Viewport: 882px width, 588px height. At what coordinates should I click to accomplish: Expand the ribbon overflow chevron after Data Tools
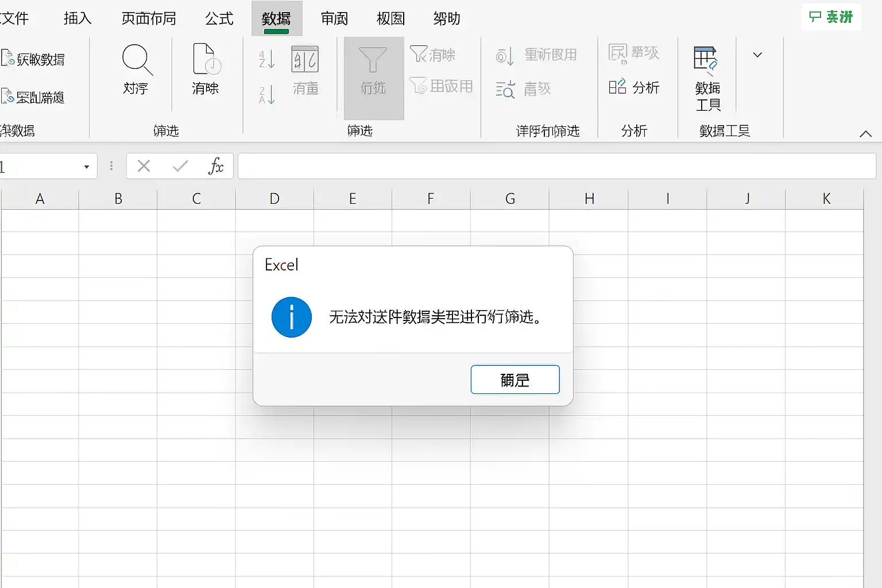757,55
